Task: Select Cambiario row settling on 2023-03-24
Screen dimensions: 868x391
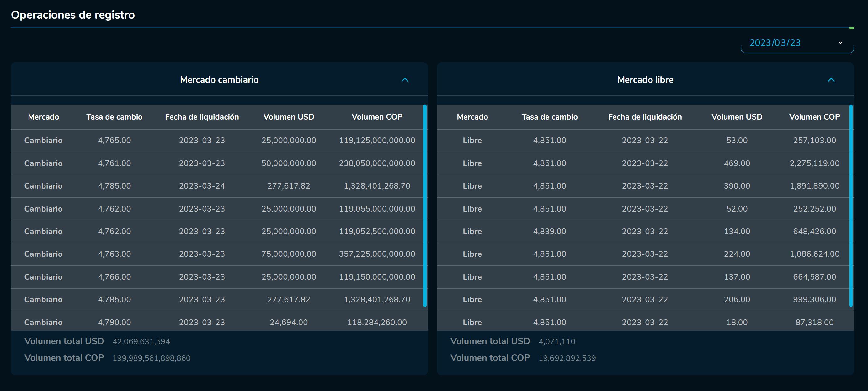Action: [x=201, y=186]
